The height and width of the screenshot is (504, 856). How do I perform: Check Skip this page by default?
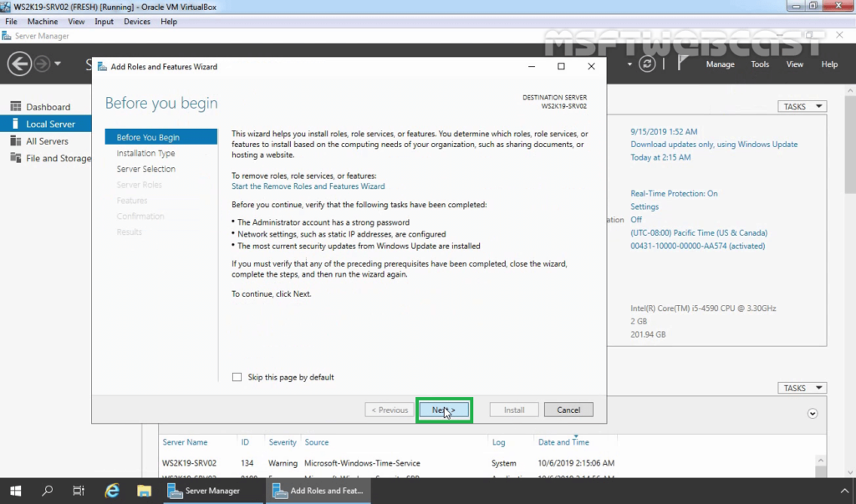(237, 377)
